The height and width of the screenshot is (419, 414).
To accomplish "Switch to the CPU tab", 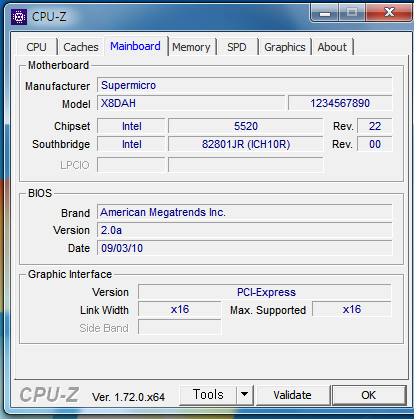I will 36,47.
